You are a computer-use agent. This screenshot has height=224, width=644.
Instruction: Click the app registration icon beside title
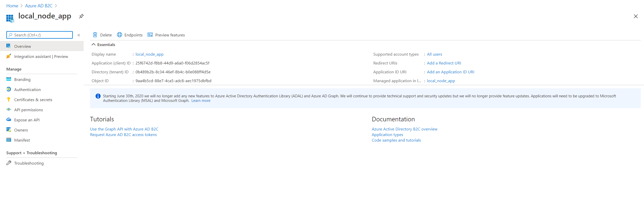pyautogui.click(x=10, y=18)
